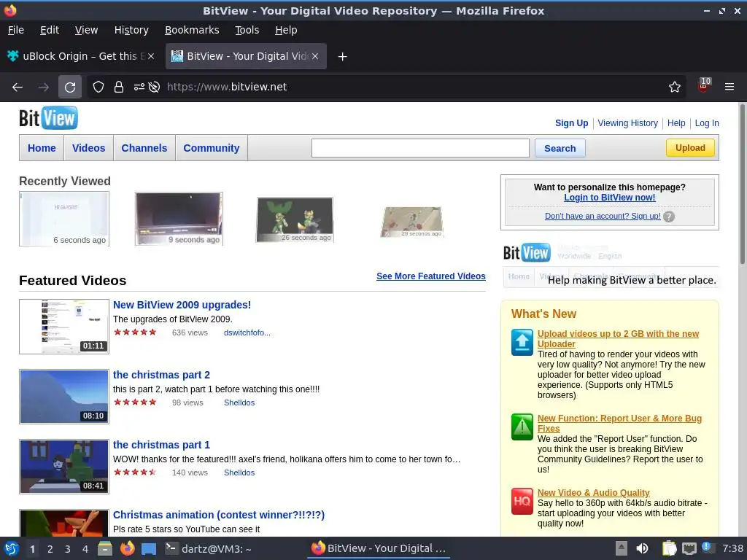Click the yellow Upload button
Screen dimensions: 747x560
pos(690,147)
